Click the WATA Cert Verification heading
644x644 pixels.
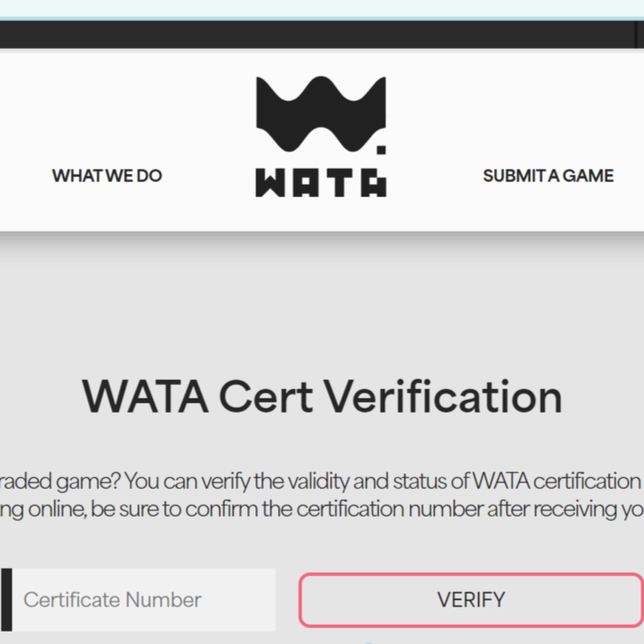click(322, 397)
